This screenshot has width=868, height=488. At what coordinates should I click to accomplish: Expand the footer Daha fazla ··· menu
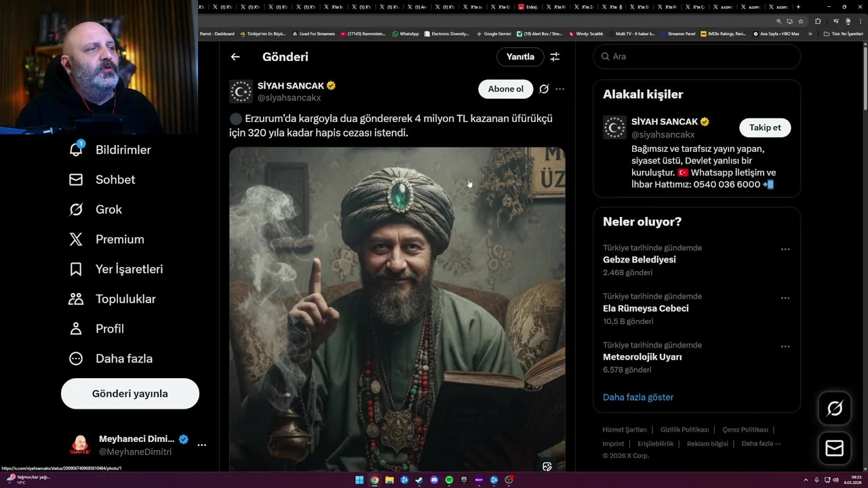pos(761,444)
